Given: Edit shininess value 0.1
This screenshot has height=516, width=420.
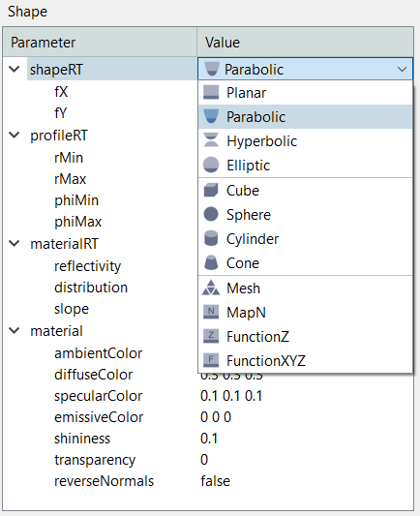Looking at the screenshot, I should point(209,439).
